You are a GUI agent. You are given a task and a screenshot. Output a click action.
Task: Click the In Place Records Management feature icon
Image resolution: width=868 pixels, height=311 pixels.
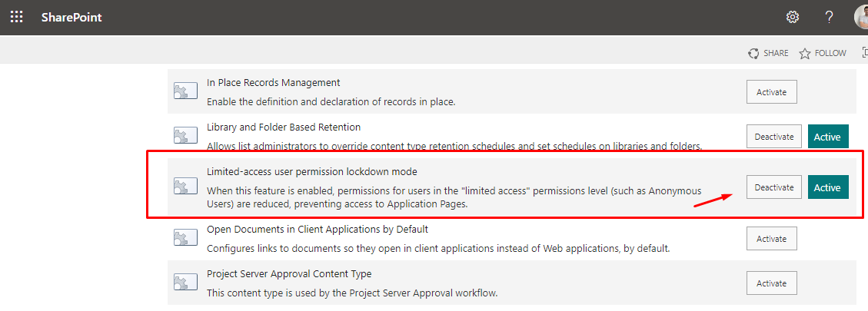coord(185,91)
